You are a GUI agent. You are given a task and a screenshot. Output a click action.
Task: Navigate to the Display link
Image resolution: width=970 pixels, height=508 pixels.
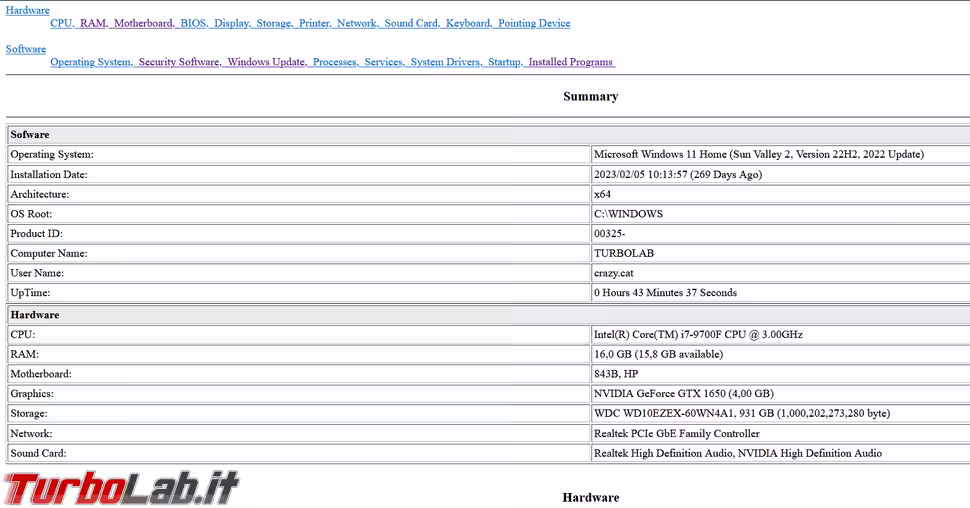click(x=231, y=23)
